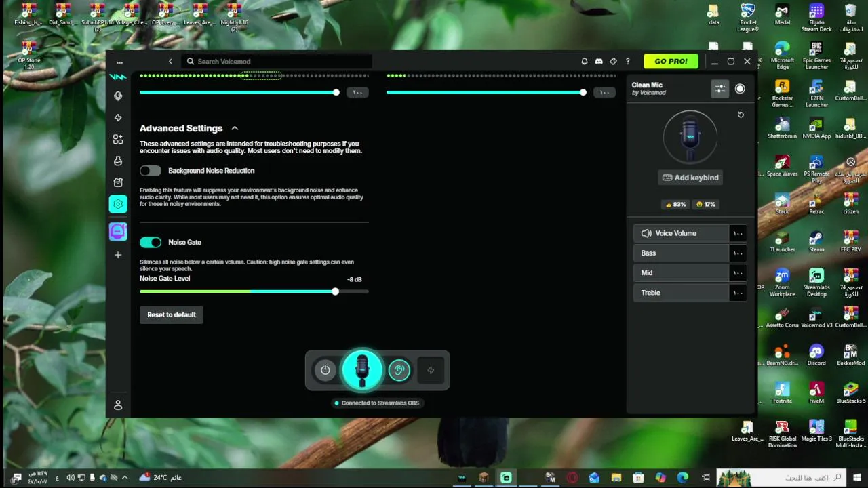868x488 pixels.
Task: Click the Voicemod logo icon
Action: coord(118,77)
